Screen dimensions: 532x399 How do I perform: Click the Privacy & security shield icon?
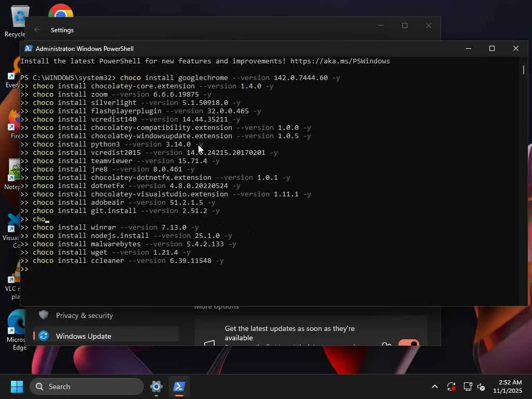coord(44,315)
